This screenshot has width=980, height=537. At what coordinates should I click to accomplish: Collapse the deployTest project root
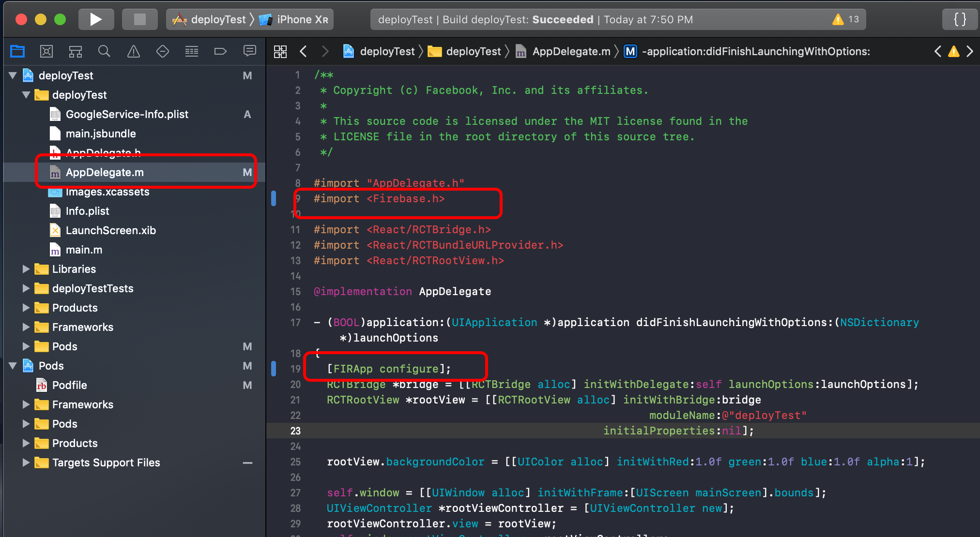tap(13, 75)
